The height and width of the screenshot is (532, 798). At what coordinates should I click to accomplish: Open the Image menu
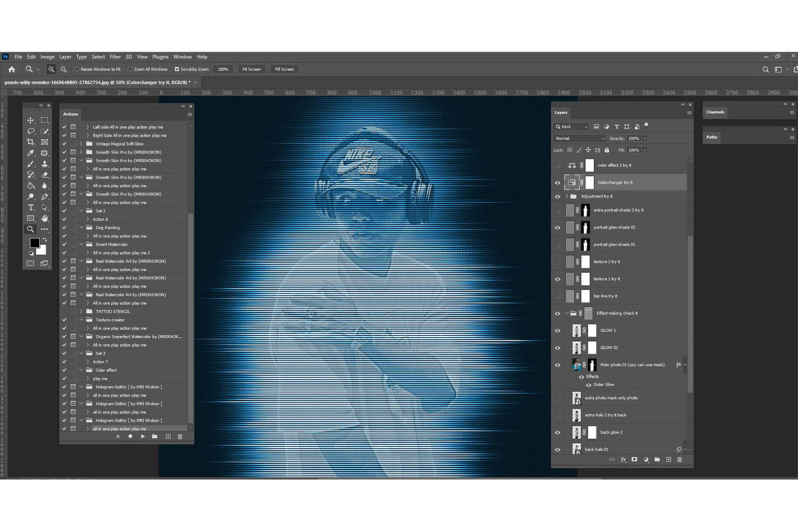47,57
